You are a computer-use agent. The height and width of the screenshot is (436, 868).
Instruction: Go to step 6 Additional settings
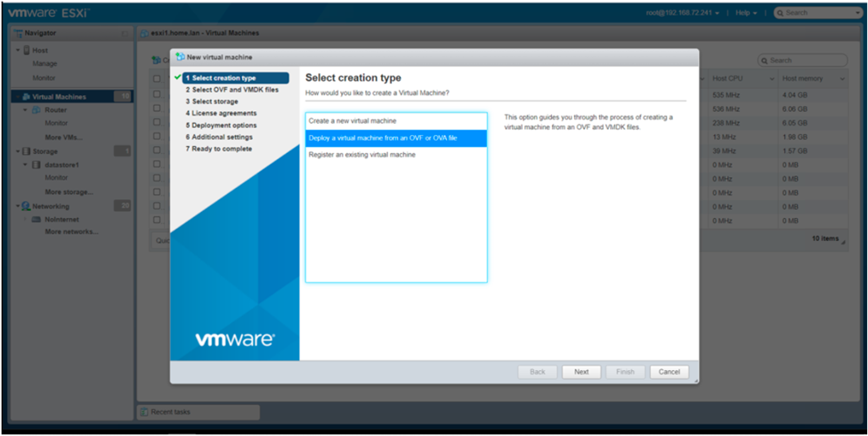219,137
